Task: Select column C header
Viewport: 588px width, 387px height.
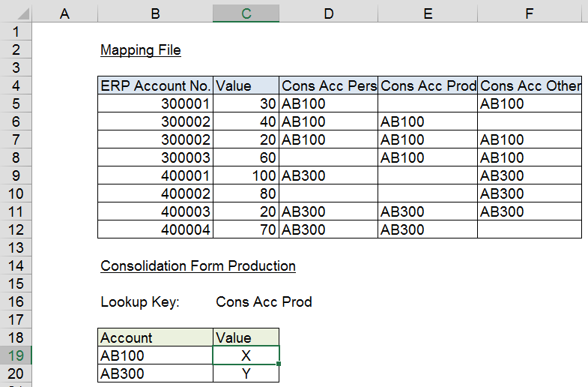Action: 246,13
